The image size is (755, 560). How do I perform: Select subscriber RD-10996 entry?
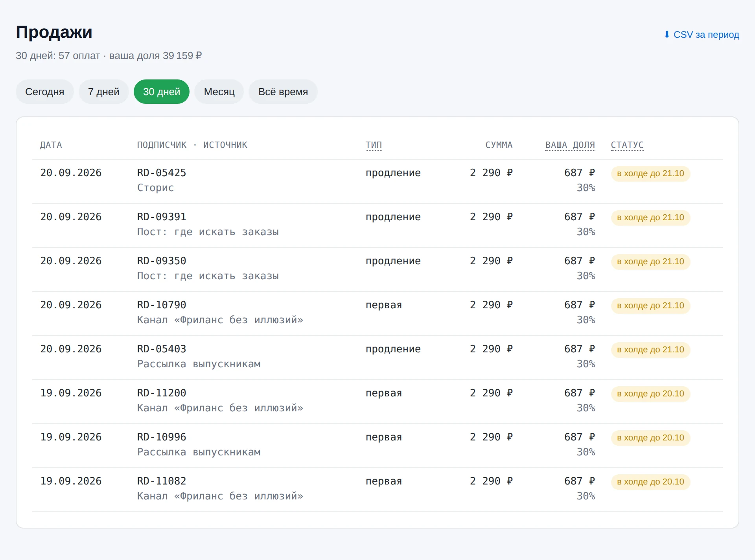(377, 446)
